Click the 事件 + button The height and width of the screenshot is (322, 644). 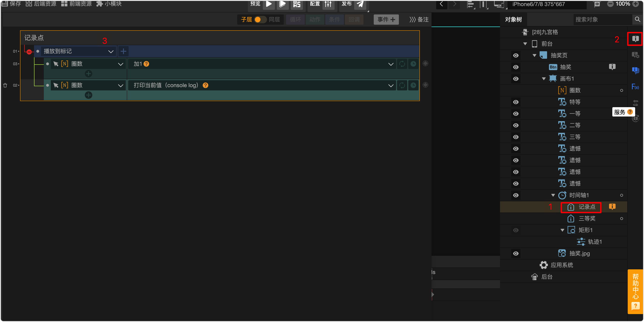[386, 20]
